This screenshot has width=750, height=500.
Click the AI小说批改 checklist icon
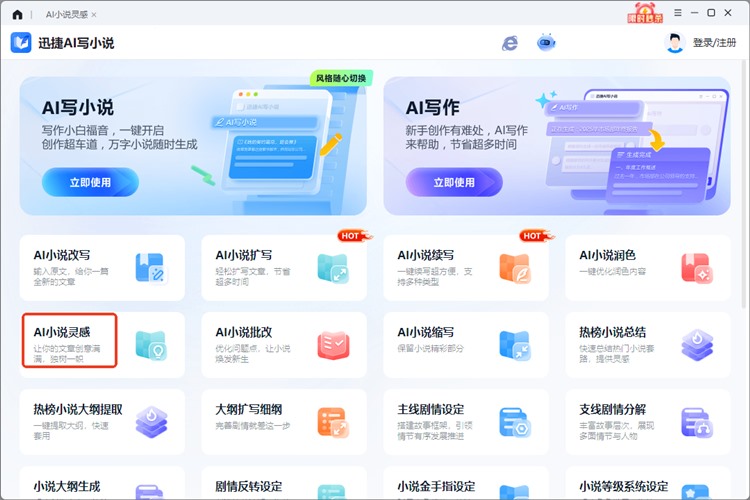333,345
